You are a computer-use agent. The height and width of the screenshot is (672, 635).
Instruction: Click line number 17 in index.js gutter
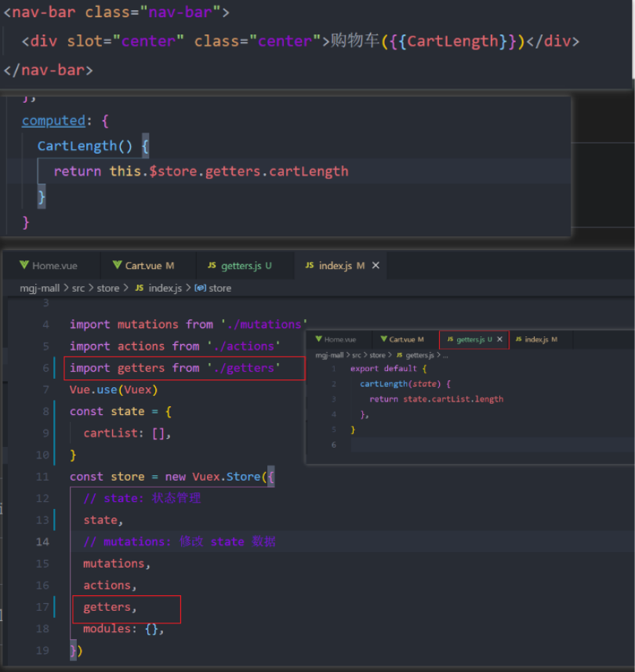click(x=43, y=607)
